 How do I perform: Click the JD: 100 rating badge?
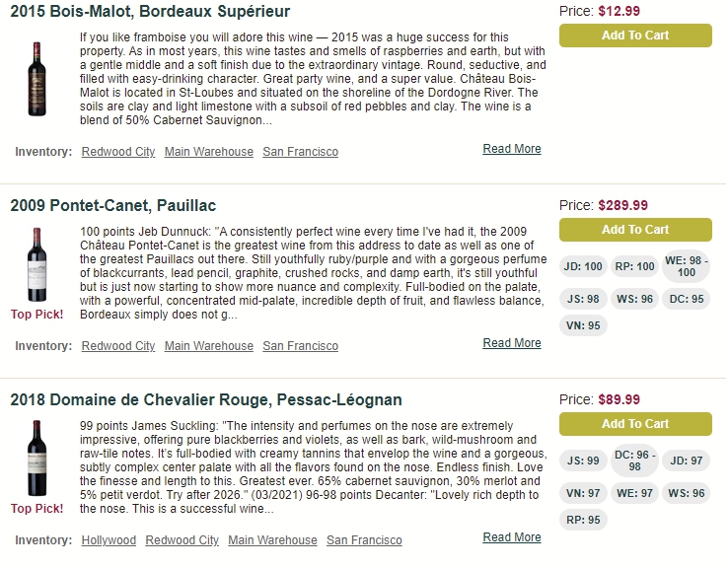(583, 266)
